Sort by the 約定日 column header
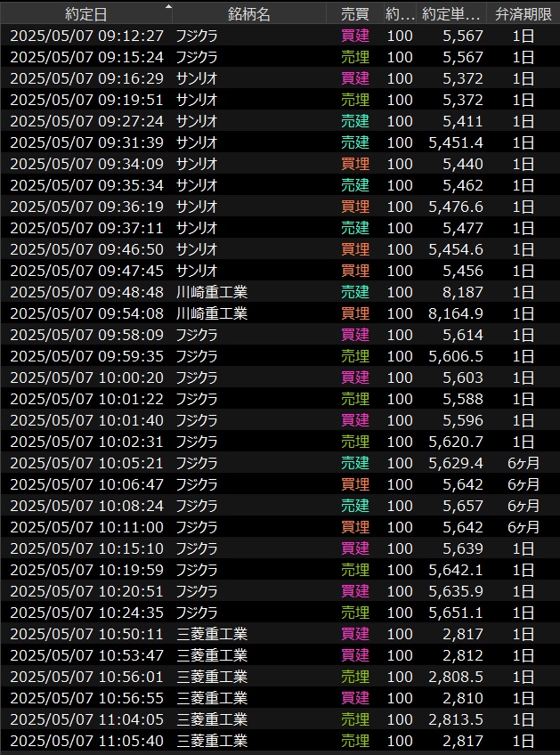This screenshot has width=560, height=755. click(x=85, y=14)
